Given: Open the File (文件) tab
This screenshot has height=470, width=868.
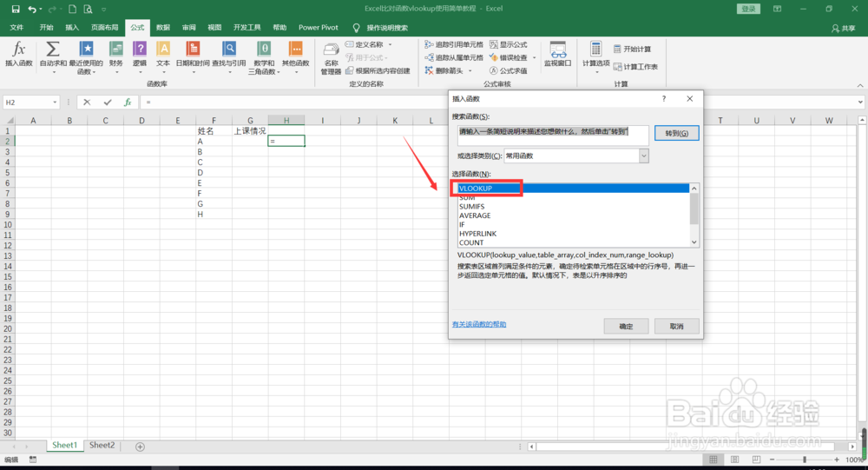Looking at the screenshot, I should coord(16,28).
